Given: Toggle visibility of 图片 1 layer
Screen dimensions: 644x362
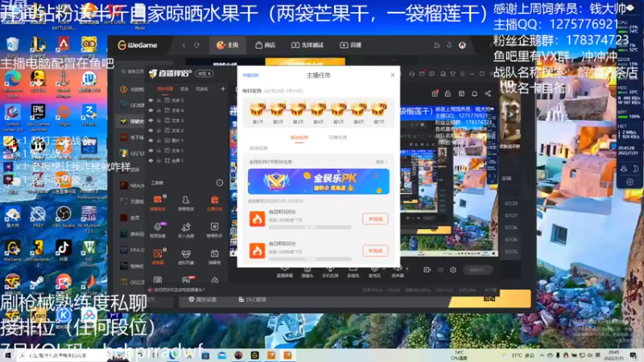Looking at the screenshot, I should [151, 140].
